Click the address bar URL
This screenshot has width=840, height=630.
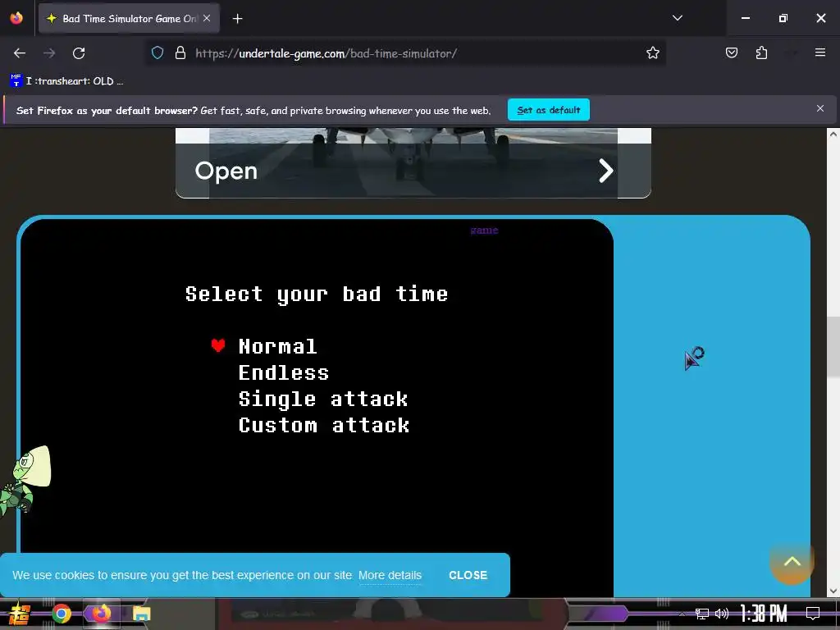(x=326, y=53)
